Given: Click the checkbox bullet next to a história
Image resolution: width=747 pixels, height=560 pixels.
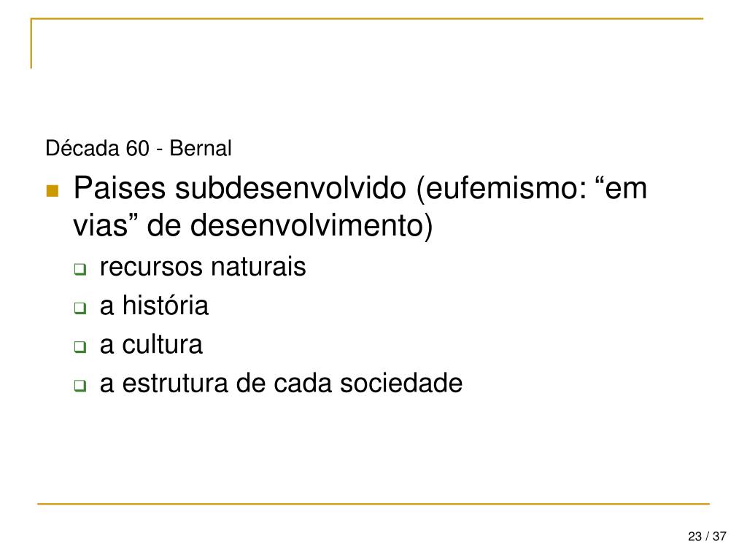Looking at the screenshot, I should click(x=80, y=308).
